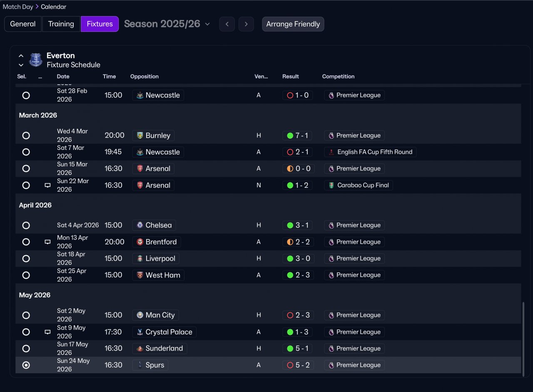Select the radio button for Burnley match
Image resolution: width=533 pixels, height=392 pixels.
pyautogui.click(x=26, y=135)
